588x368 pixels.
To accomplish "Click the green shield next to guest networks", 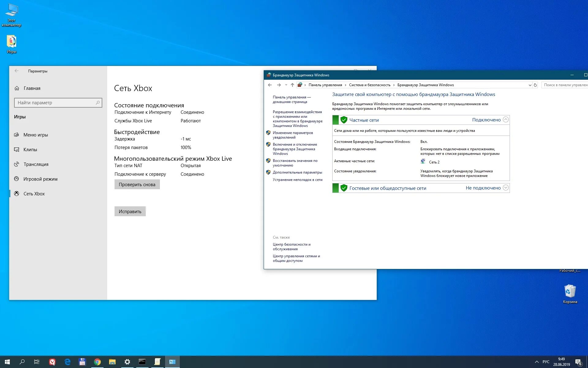I will (344, 188).
